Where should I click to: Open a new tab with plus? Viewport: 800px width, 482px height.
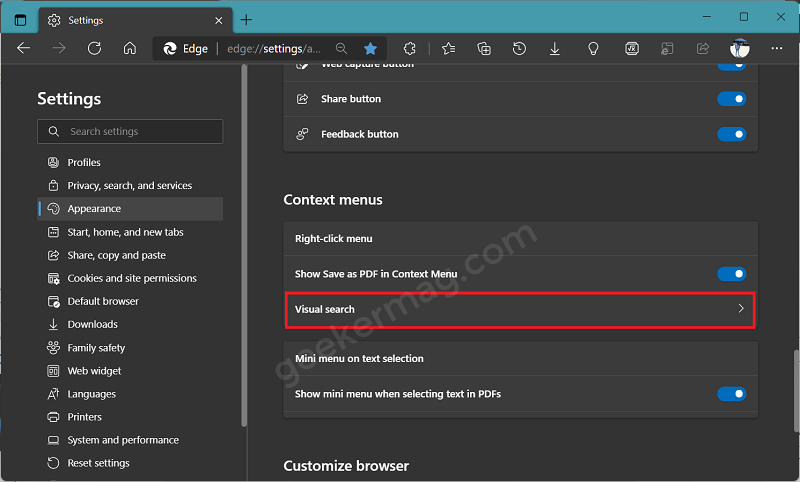(246, 20)
